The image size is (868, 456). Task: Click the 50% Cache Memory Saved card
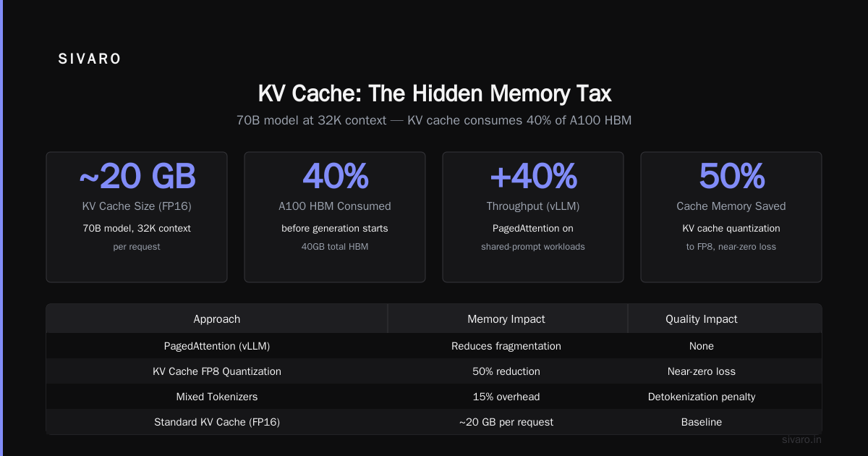tap(731, 217)
